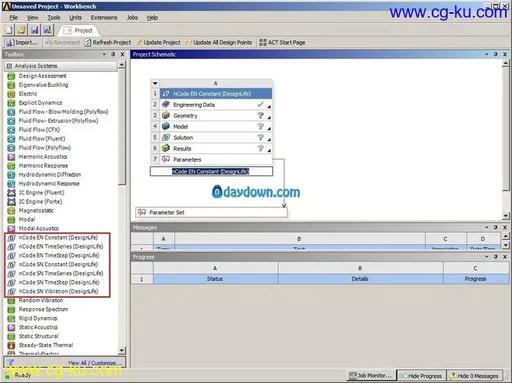Expand the Results cell corner arrow
This screenshot has height=383, width=512.
click(269, 151)
